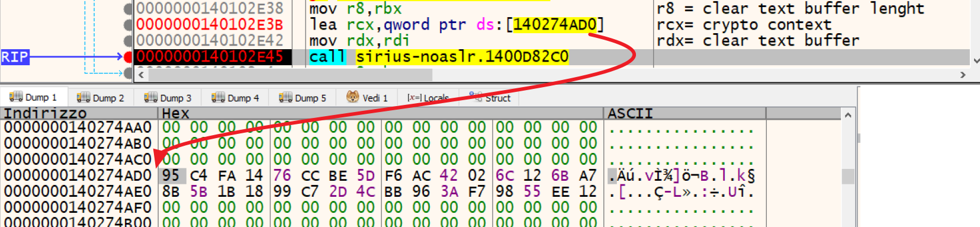Open the Vedi 1 watch tab
The height and width of the screenshot is (227, 980).
(x=367, y=98)
